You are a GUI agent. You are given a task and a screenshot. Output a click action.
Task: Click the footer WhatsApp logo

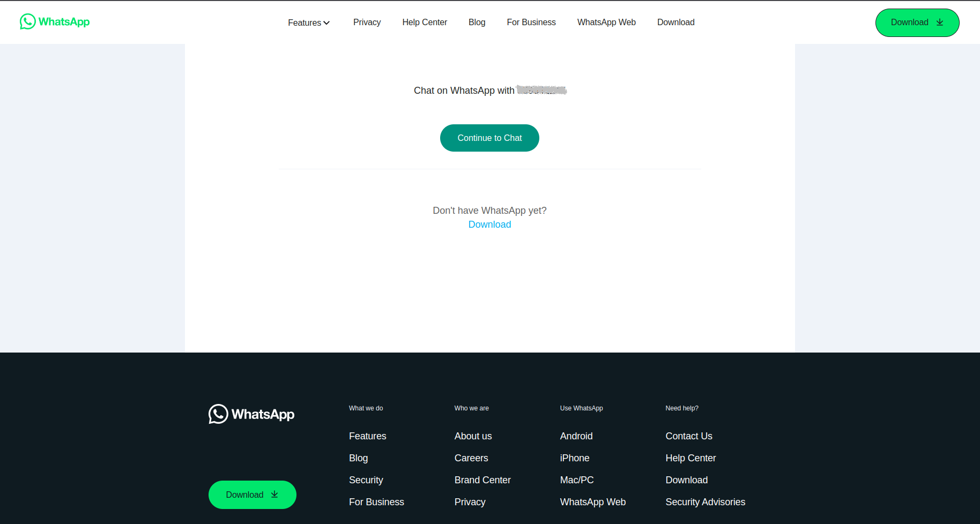(251, 414)
